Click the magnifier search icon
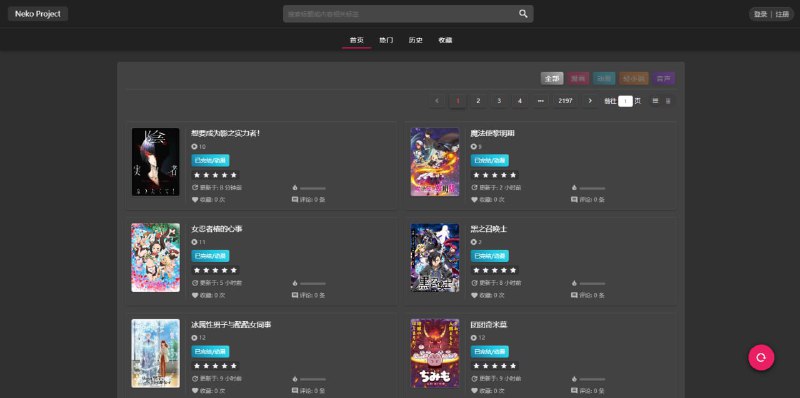This screenshot has height=398, width=800. [523, 14]
